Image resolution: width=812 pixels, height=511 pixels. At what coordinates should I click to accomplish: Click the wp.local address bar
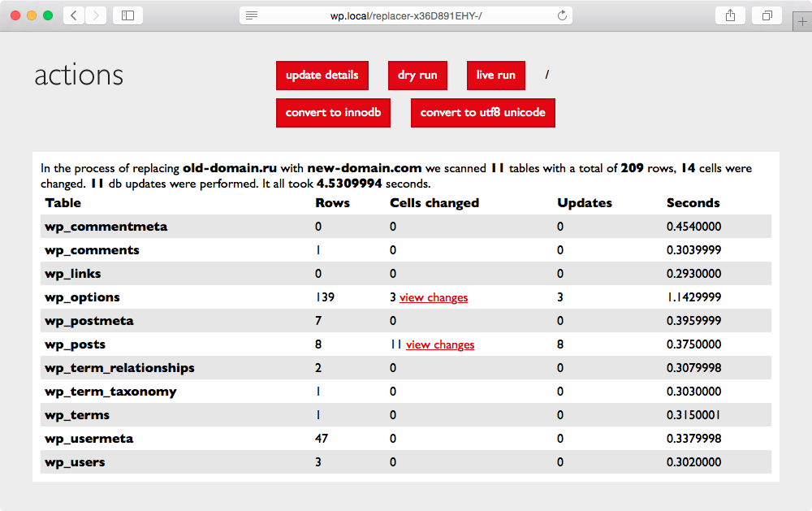tap(406, 15)
